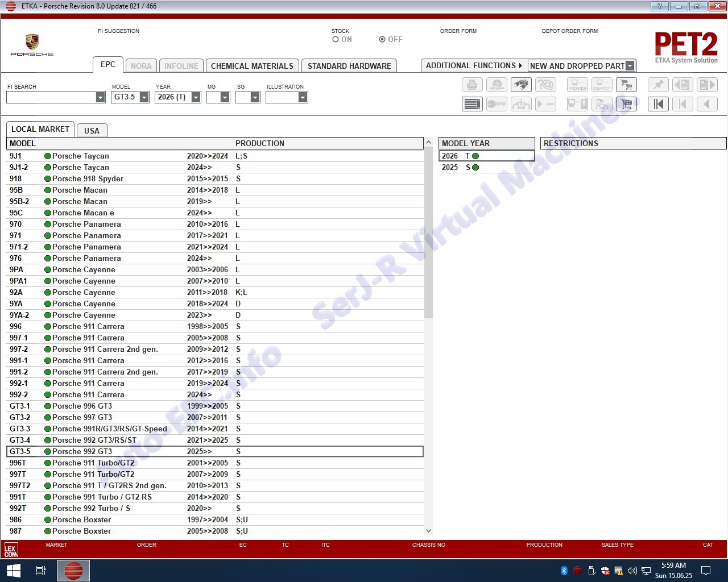Open the Additional Functions menu

click(473, 66)
